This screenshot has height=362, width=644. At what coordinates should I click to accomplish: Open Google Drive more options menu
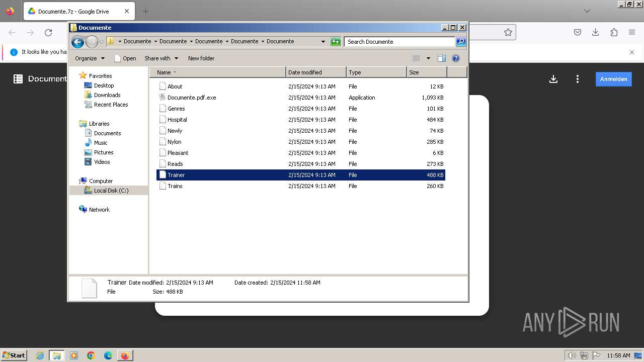pyautogui.click(x=578, y=79)
